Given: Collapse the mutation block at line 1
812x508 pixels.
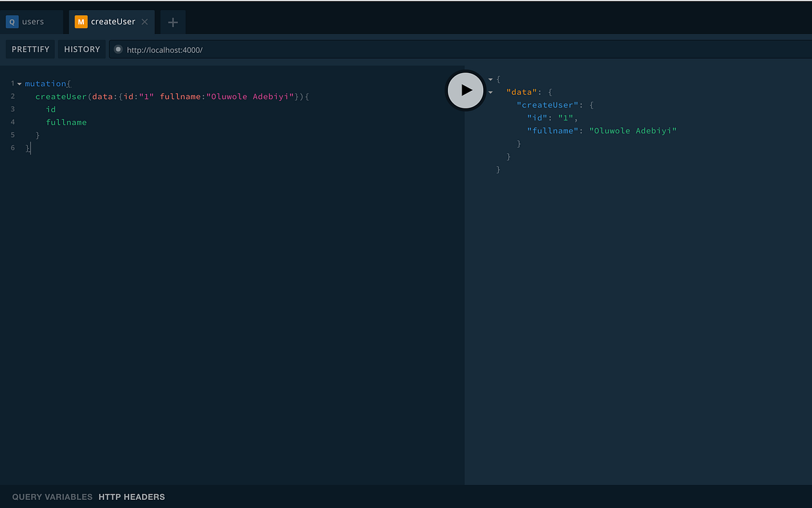Looking at the screenshot, I should pos(19,83).
